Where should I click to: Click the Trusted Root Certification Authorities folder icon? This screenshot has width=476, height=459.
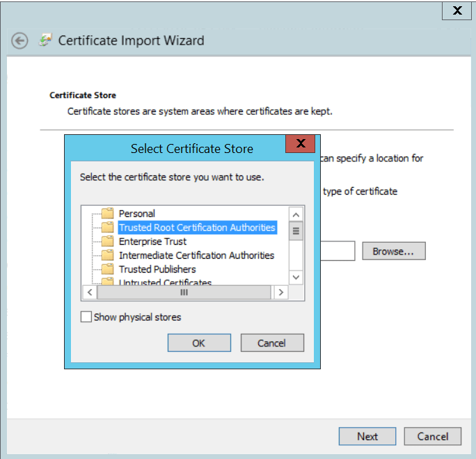pyautogui.click(x=107, y=227)
